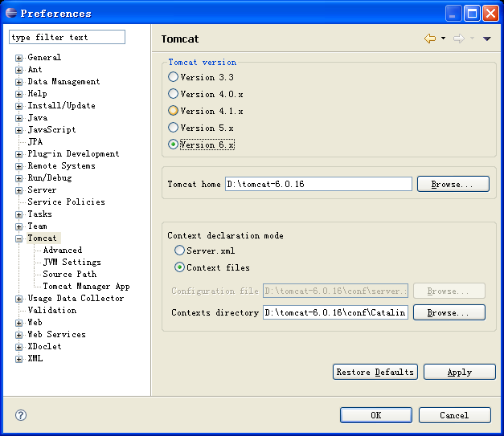The width and height of the screenshot is (504, 436).
Task: Expand the Run/Debug node
Action: tap(19, 178)
